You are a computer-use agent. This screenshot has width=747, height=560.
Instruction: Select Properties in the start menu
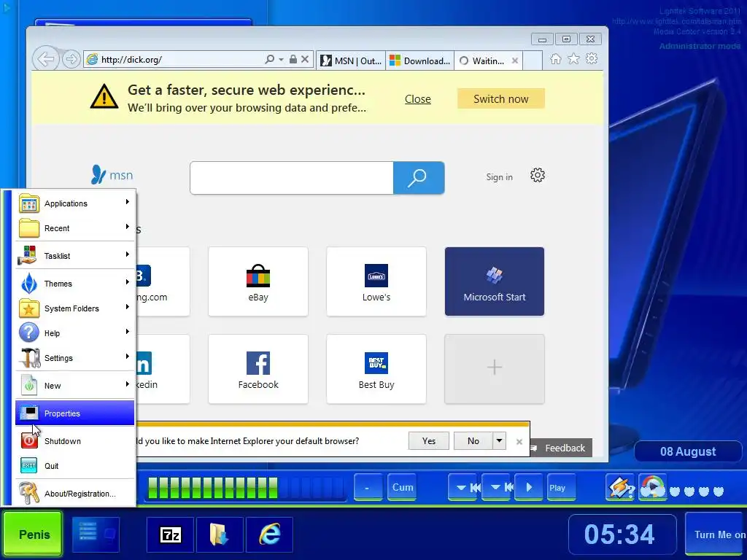click(75, 413)
